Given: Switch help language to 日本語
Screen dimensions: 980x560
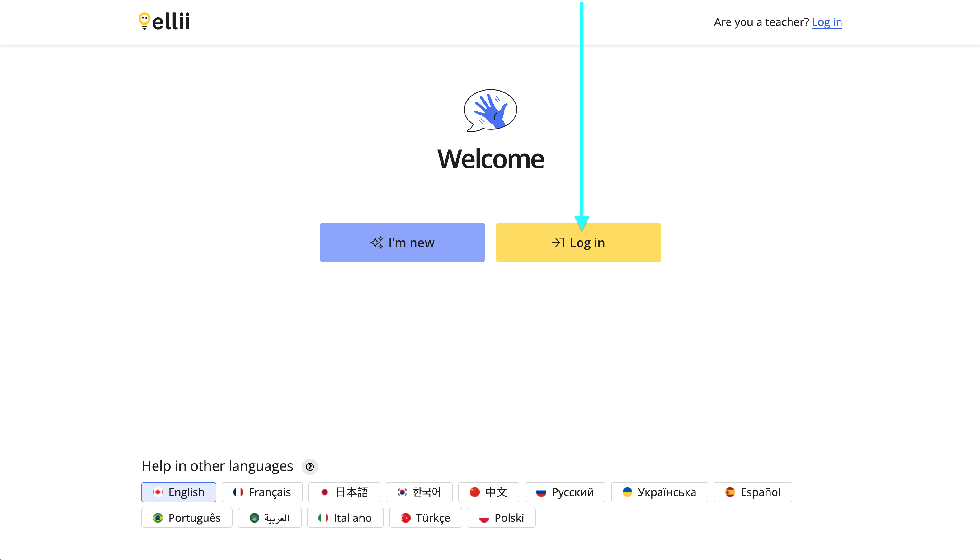Looking at the screenshot, I should (344, 492).
